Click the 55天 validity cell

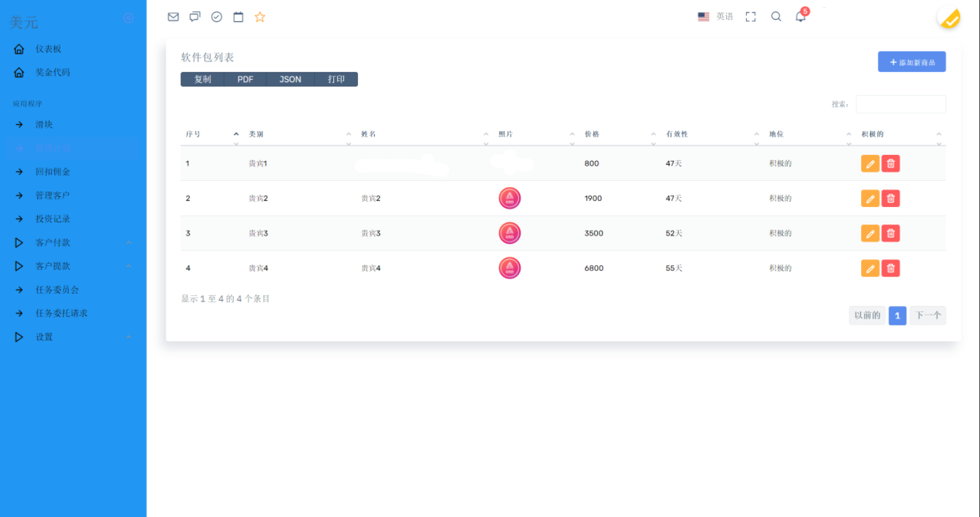click(674, 268)
